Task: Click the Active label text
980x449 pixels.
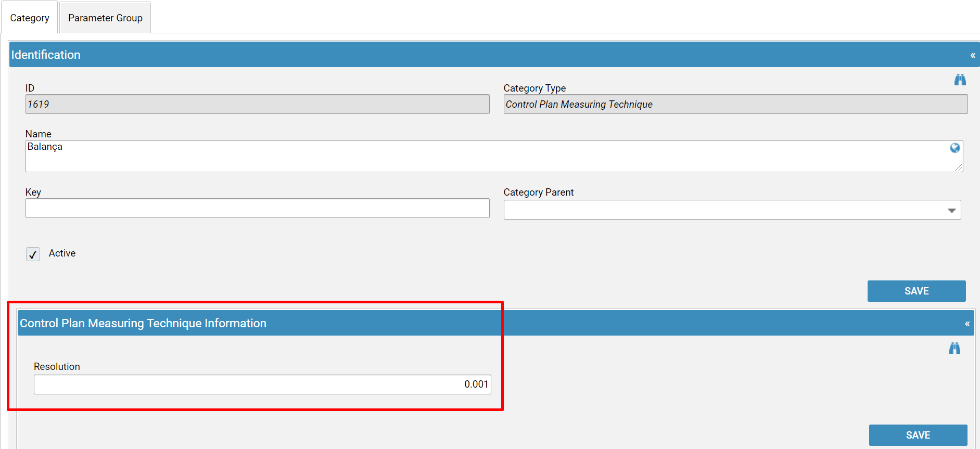Action: (x=62, y=253)
